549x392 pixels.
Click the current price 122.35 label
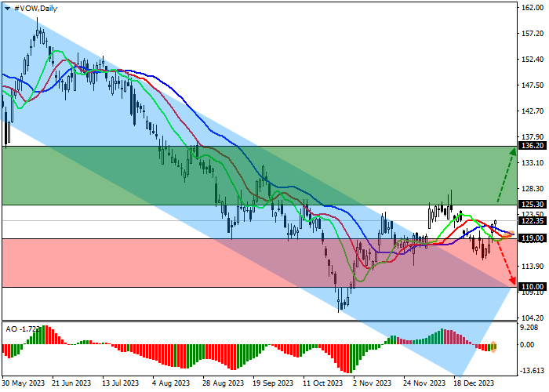(x=530, y=221)
